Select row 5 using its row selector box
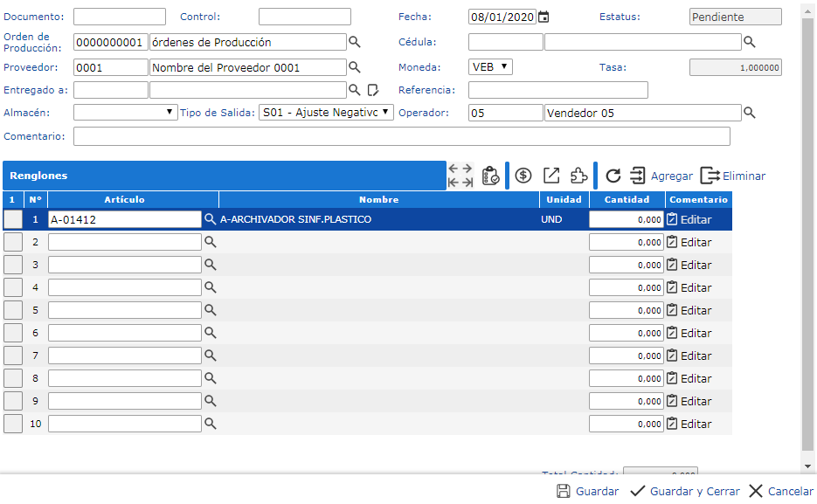The width and height of the screenshot is (817, 504). (13, 310)
